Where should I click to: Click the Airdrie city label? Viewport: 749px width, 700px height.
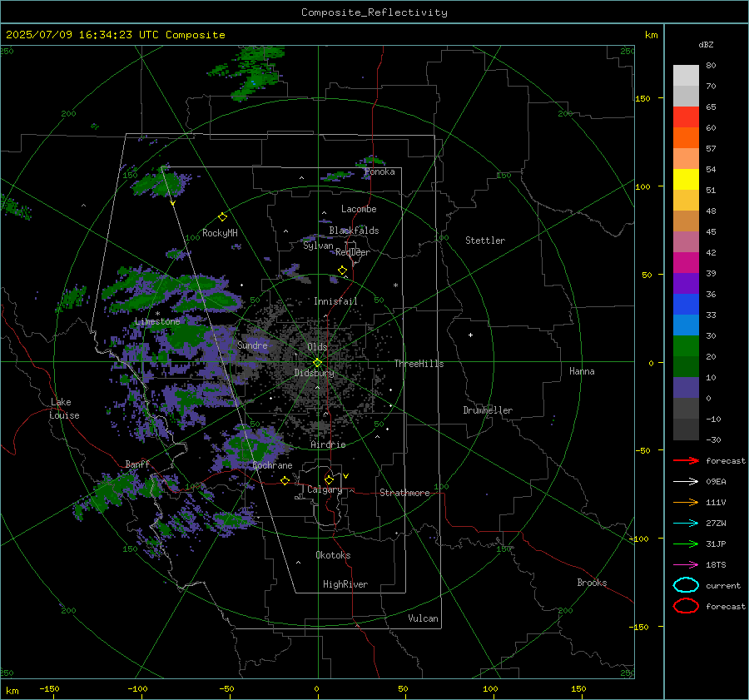click(328, 444)
